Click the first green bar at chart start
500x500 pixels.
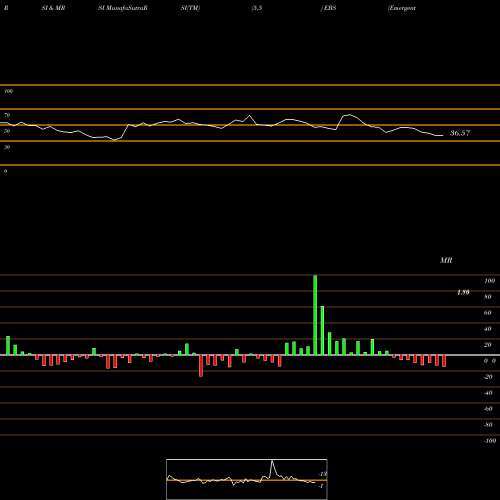click(x=8, y=346)
